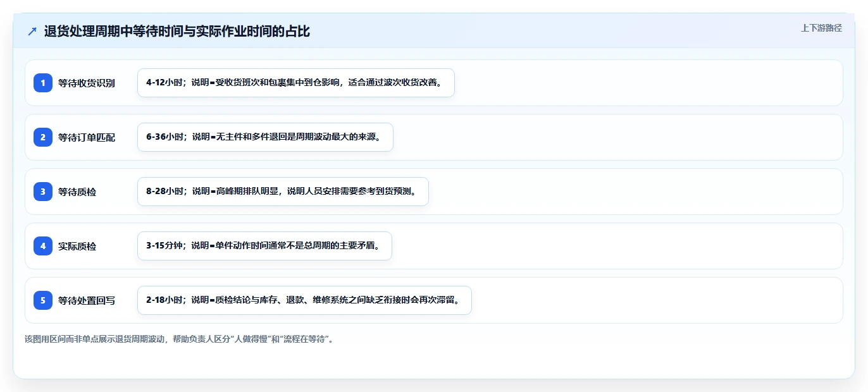Click the 实际质检 label

[77, 246]
